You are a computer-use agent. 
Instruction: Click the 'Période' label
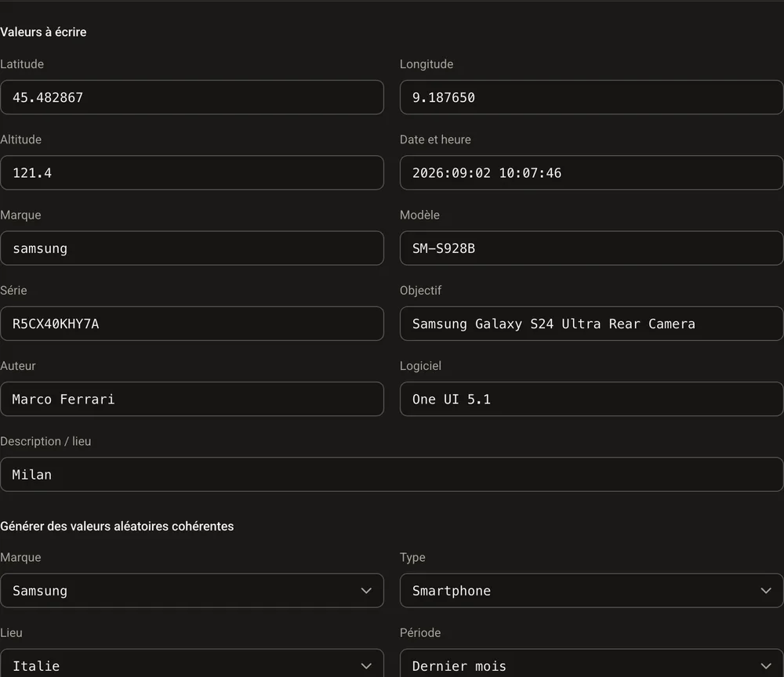point(420,632)
